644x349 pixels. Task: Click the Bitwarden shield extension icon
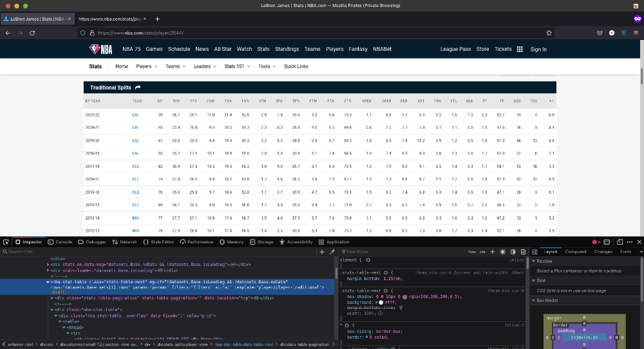(623, 33)
